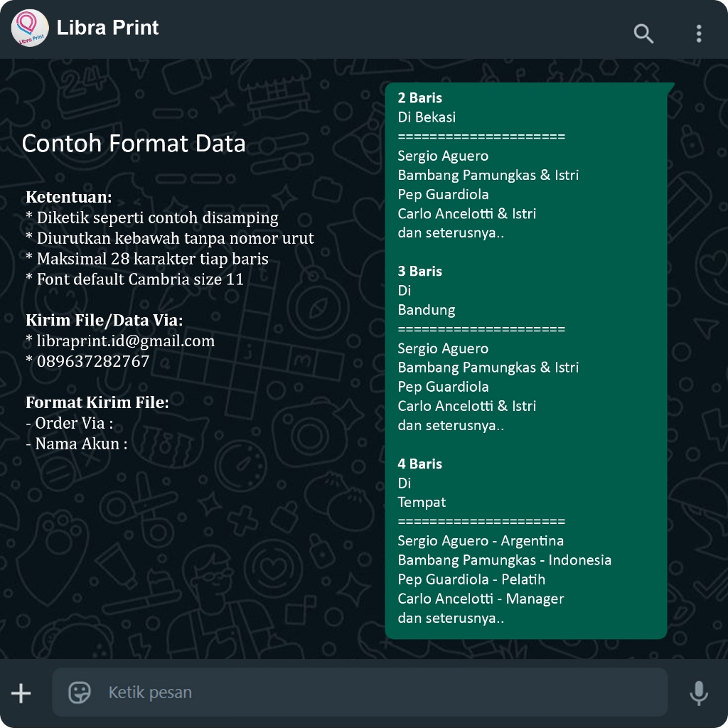Click the Libra Print chat title
Viewport: 728px width, 728px height.
[x=107, y=28]
